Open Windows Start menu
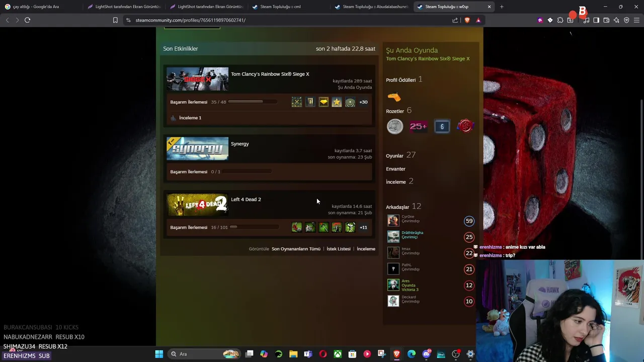The width and height of the screenshot is (644, 362). [x=159, y=354]
